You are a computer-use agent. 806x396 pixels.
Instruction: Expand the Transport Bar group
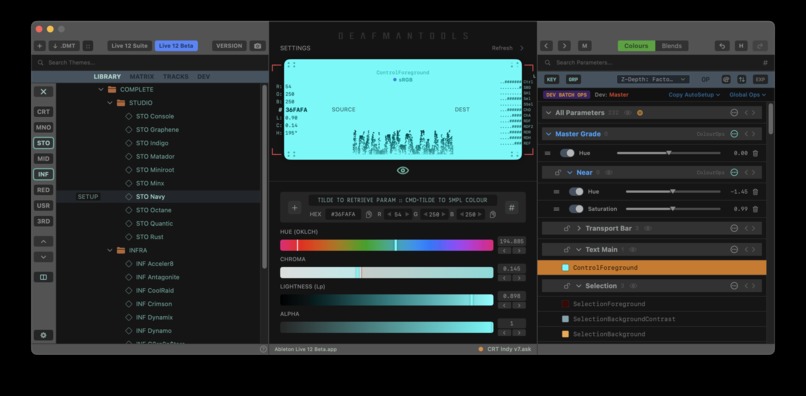(x=579, y=228)
